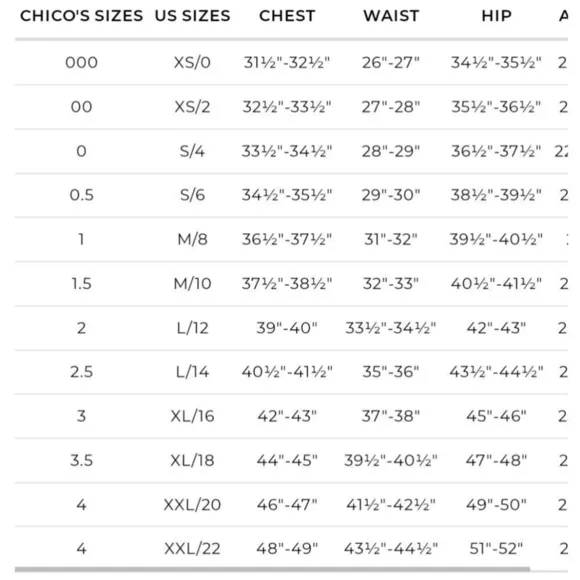
Task: Select the Chico's size 2.5 cell
Action: pyautogui.click(x=81, y=372)
